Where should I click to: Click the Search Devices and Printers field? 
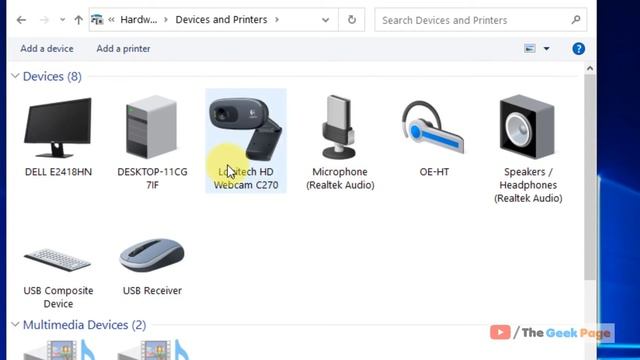(x=480, y=20)
